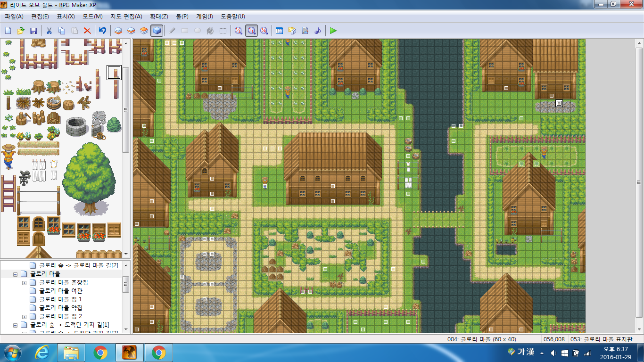The image size is (644, 362).
Task: Select map 글로리 숲 -> 글로리 마을 길[2]
Action: (79, 265)
